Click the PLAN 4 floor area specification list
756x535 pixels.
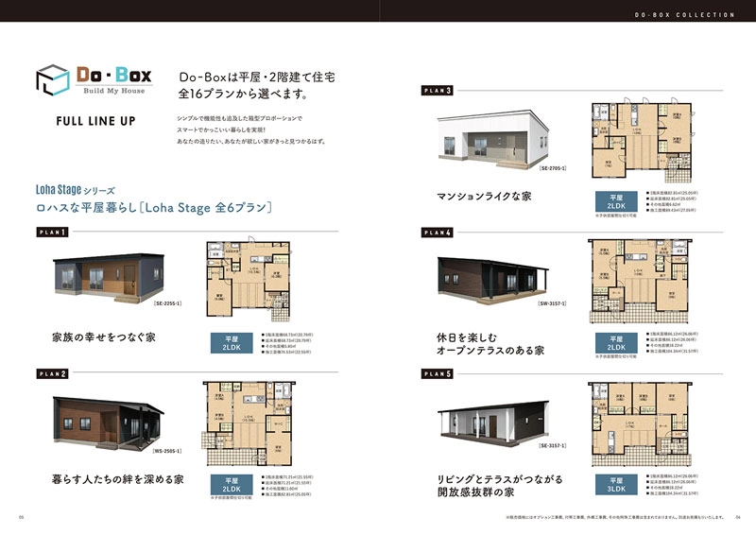[672, 342]
